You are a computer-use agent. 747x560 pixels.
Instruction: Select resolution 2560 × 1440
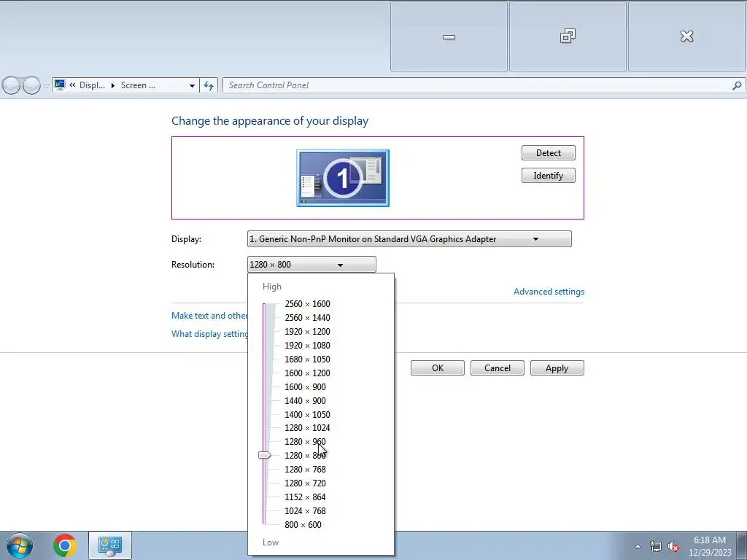click(307, 318)
